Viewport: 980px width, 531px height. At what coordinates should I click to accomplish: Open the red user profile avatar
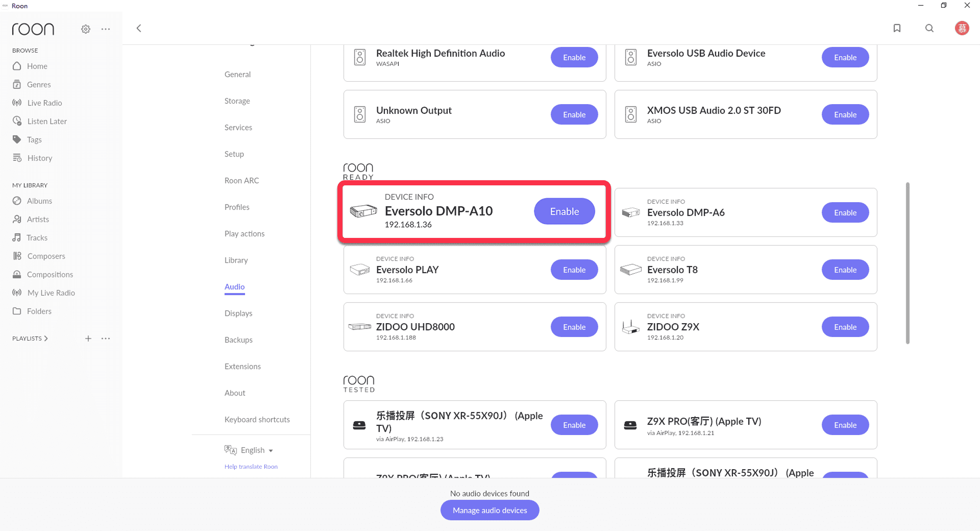962,29
